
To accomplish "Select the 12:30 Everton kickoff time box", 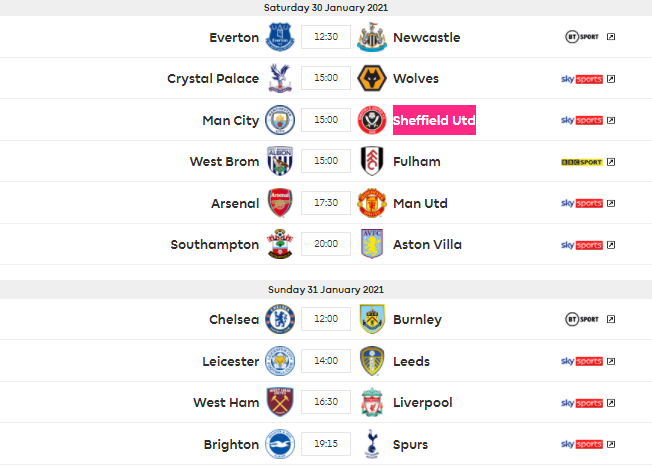I will click(x=326, y=38).
